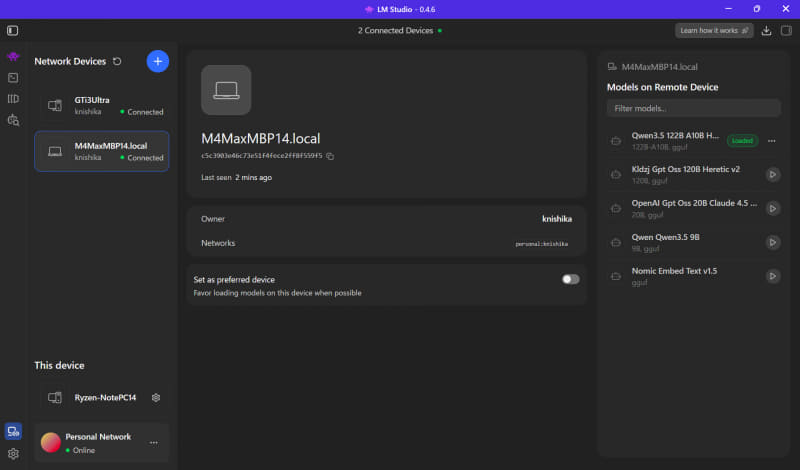800x470 pixels.
Task: Load OpenAI Gpt Oss 20B Claude model
Action: 773,208
